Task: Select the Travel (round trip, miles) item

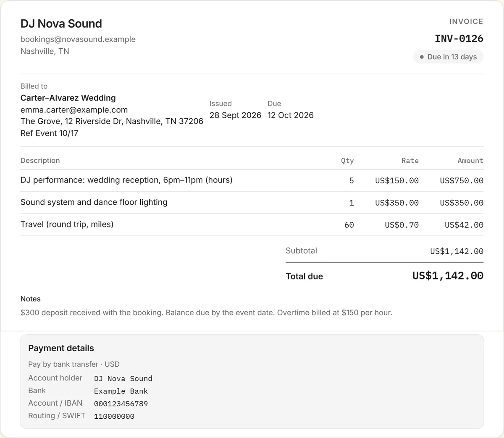Action: coord(67,224)
